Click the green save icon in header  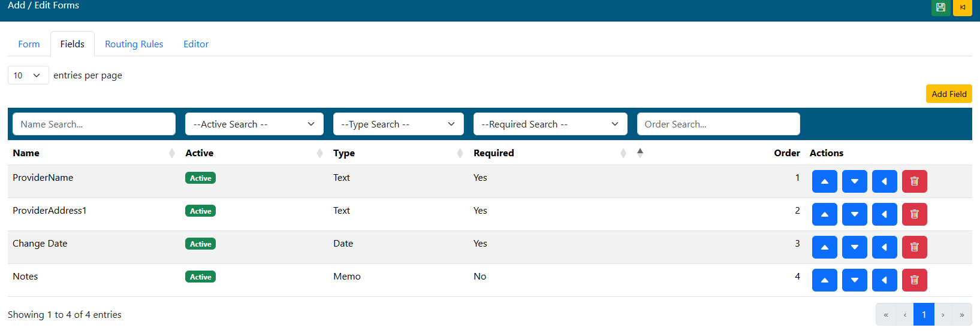pyautogui.click(x=940, y=8)
